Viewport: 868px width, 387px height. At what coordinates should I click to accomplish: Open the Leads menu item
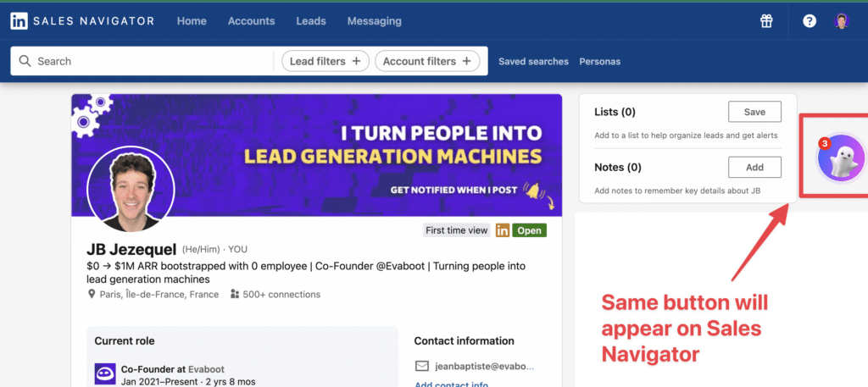coord(311,21)
